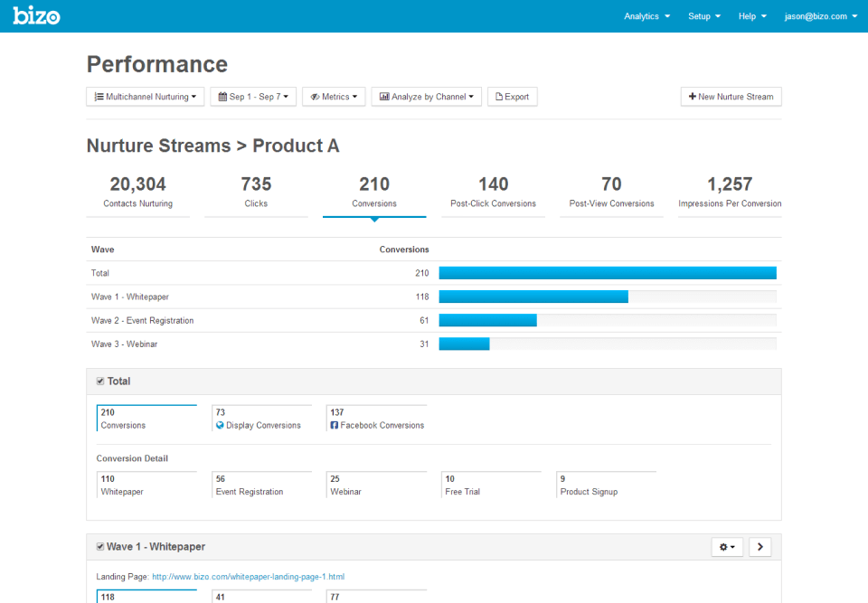This screenshot has width=868, height=603.
Task: Click the gear settings icon for Wave 1
Action: (726, 547)
